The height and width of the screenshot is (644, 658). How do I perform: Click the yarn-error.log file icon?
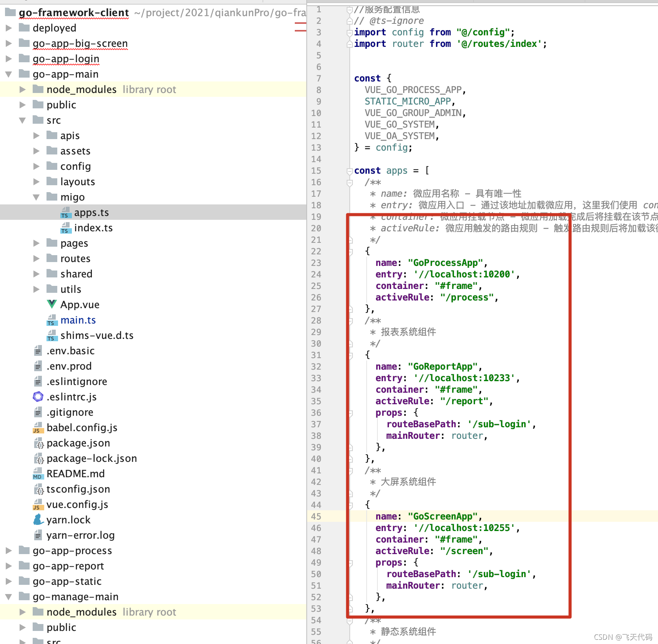(x=38, y=535)
